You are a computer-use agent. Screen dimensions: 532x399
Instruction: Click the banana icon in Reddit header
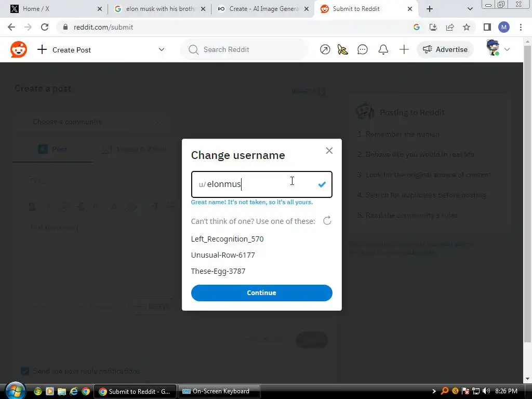[x=343, y=49]
